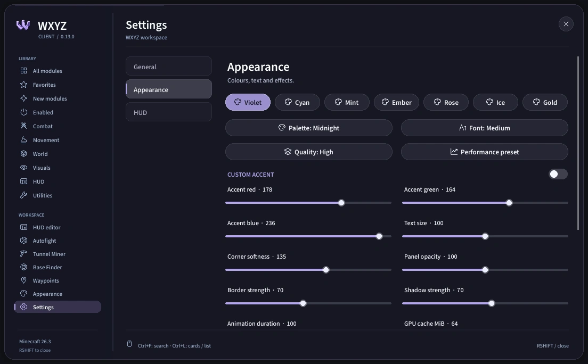588x364 pixels.
Task: Click the Movement boot icon
Action: pos(23,140)
